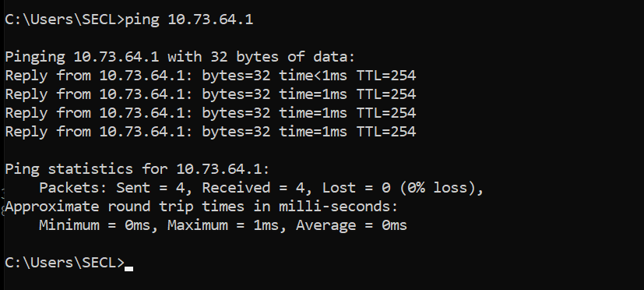Image resolution: width=644 pixels, height=290 pixels.
Task: Click 'bytes=32' on the time<1ms reply line
Action: tap(236, 76)
